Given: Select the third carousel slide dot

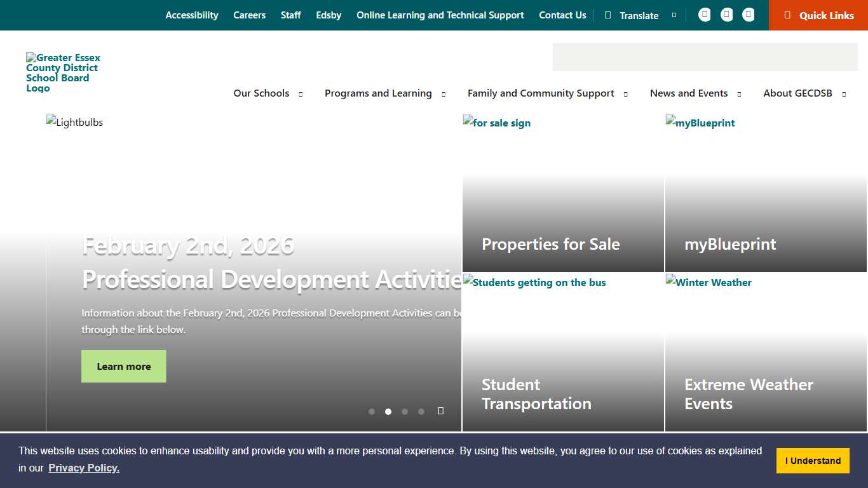Looking at the screenshot, I should pos(405,412).
